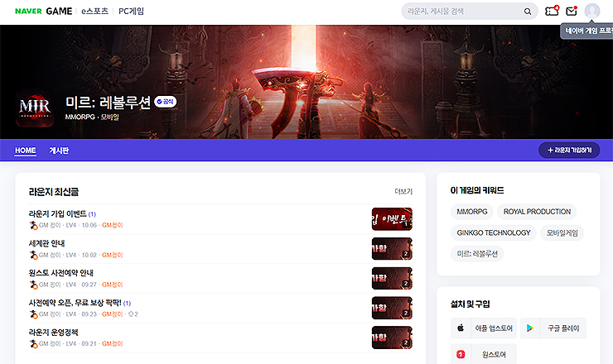Open 더보기 for latest lounge posts
Screen dimensions: 613x364
(403, 191)
